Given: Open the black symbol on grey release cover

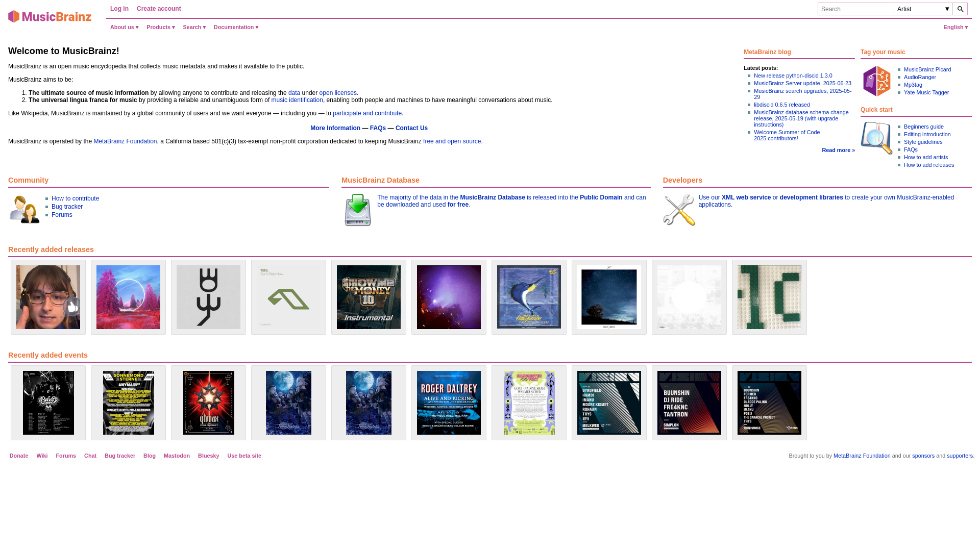Looking at the screenshot, I should 208,297.
